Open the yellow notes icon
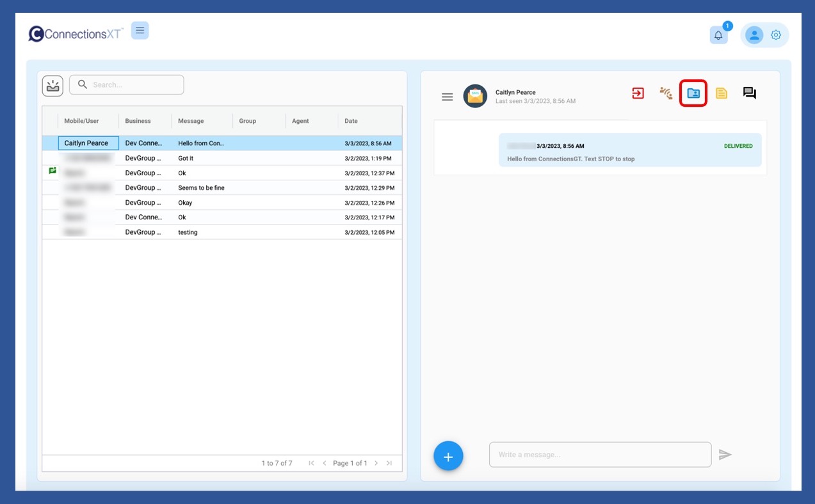 click(722, 93)
